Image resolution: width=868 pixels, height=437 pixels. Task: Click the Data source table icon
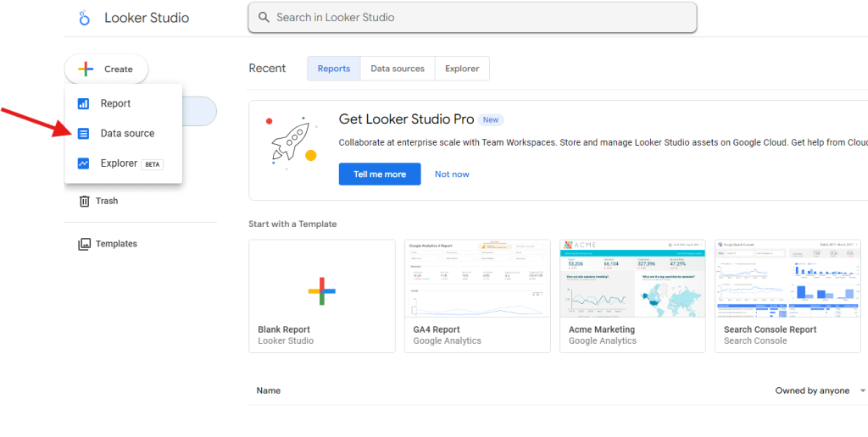coord(83,133)
